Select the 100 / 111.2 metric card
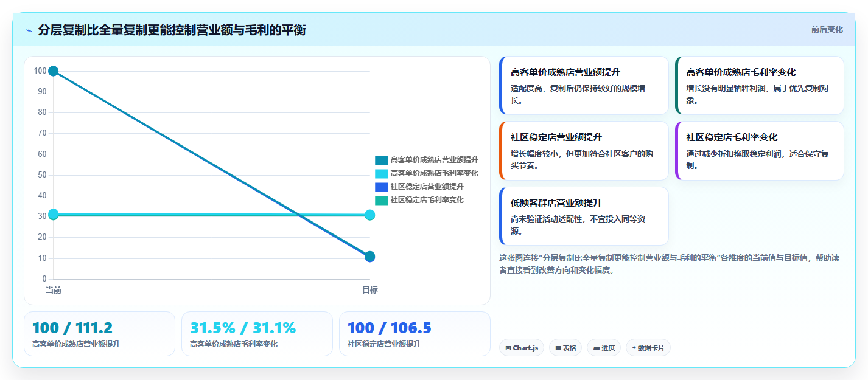 click(x=99, y=334)
